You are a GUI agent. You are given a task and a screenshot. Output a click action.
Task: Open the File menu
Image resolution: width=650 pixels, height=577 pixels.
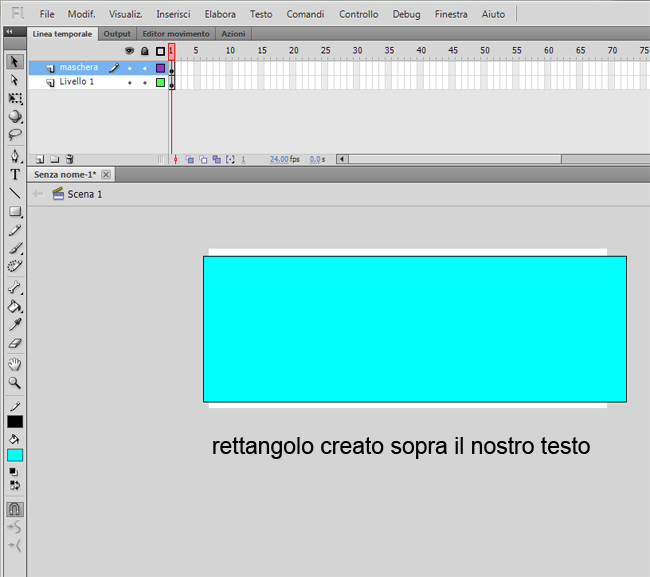[x=47, y=14]
